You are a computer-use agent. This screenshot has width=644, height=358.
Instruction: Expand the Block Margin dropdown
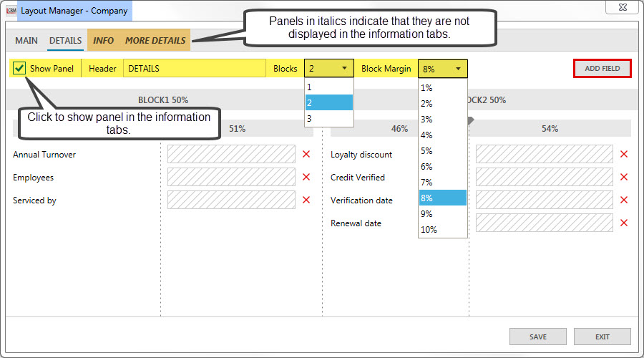(443, 69)
